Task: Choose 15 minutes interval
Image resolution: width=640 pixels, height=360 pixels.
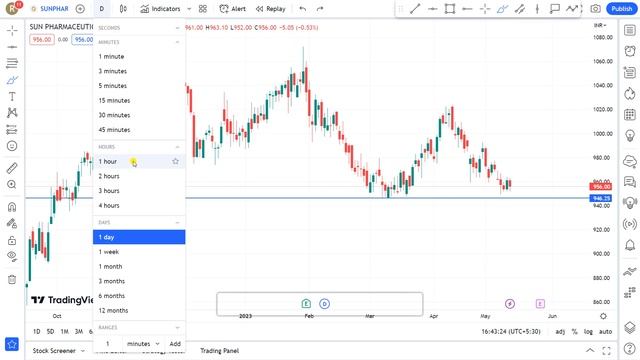Action: click(139, 100)
